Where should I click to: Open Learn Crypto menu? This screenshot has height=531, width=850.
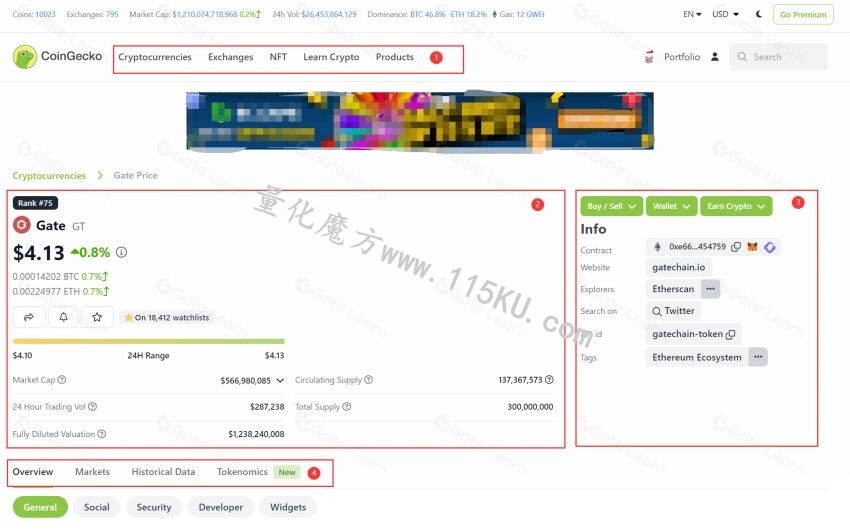[x=331, y=57]
